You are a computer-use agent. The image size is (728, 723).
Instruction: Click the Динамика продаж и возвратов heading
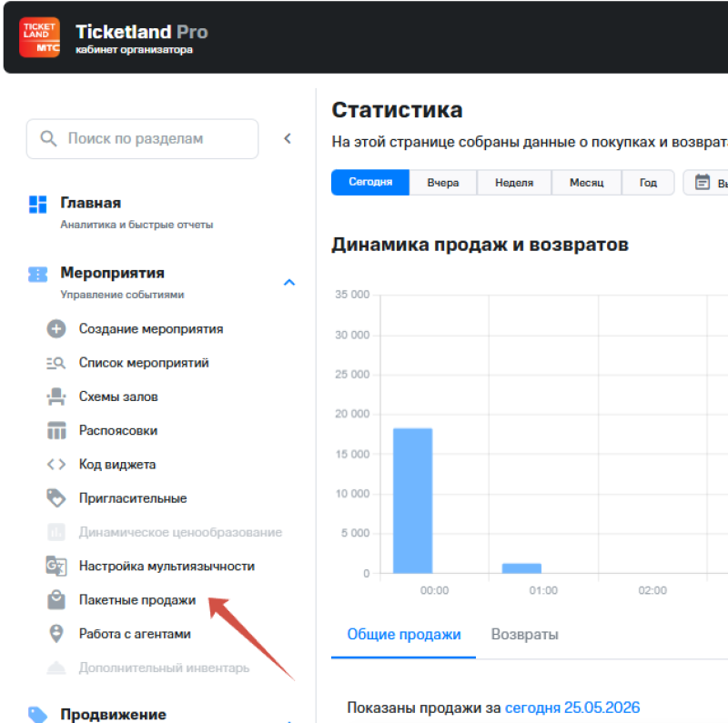tap(480, 245)
